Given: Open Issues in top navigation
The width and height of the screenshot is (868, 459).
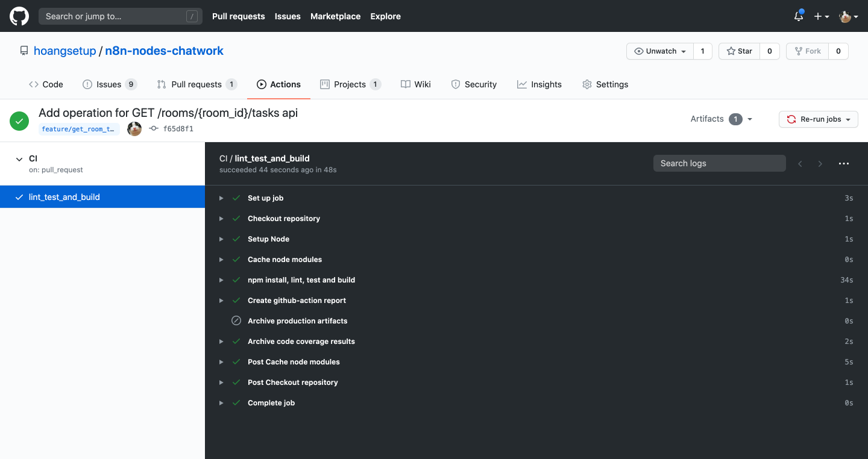Looking at the screenshot, I should 288,16.
